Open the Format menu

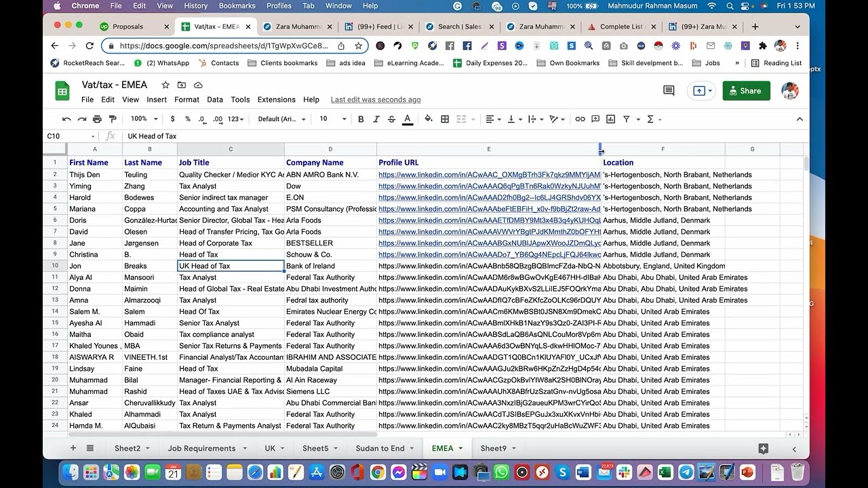[186, 100]
